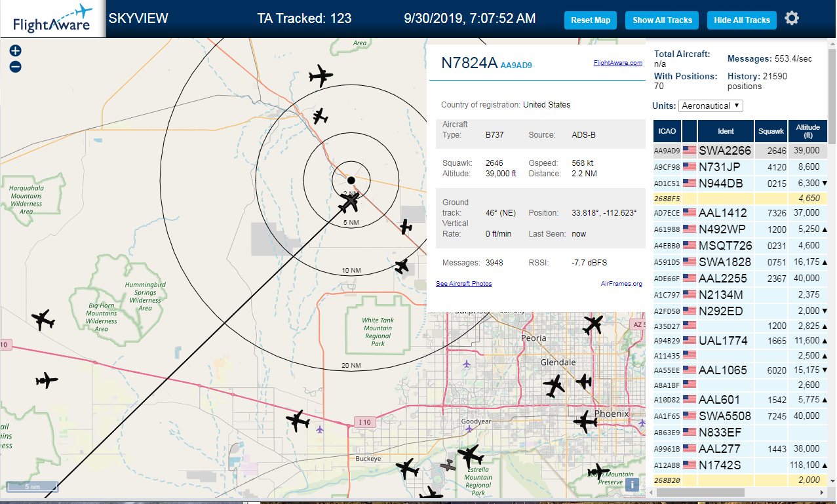The height and width of the screenshot is (504, 837).
Task: Select the aircraft icon with the black track line
Action: coord(349,203)
